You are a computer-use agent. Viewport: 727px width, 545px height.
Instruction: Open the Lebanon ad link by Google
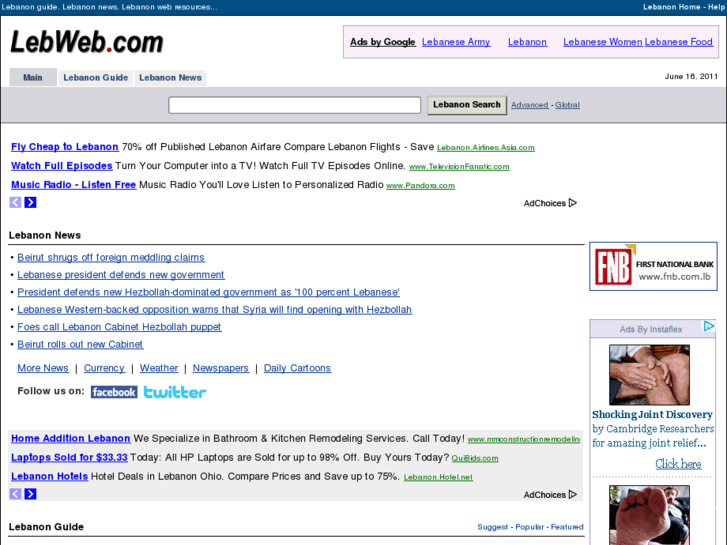[527, 42]
